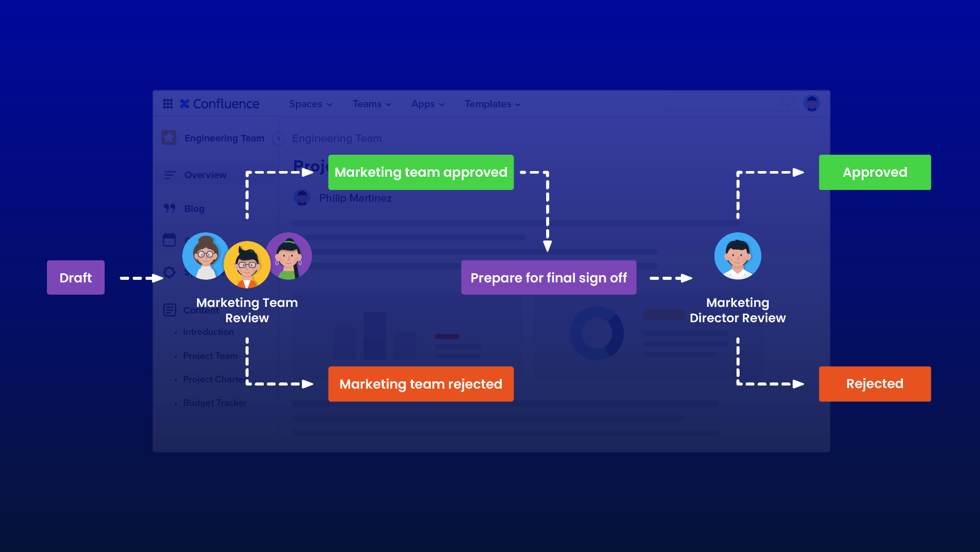Click the user profile avatar icon
The height and width of the screenshot is (552, 980).
pos(812,103)
